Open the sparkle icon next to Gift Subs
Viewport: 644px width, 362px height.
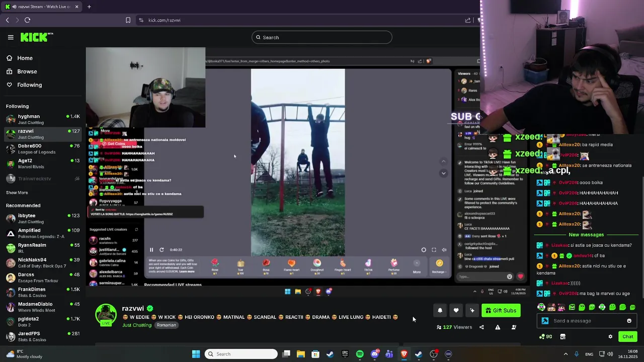[x=472, y=310]
